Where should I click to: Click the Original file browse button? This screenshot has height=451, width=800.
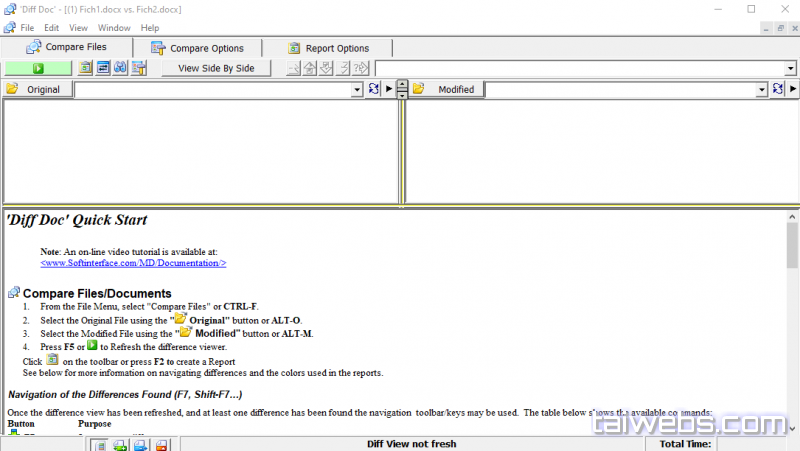[38, 90]
